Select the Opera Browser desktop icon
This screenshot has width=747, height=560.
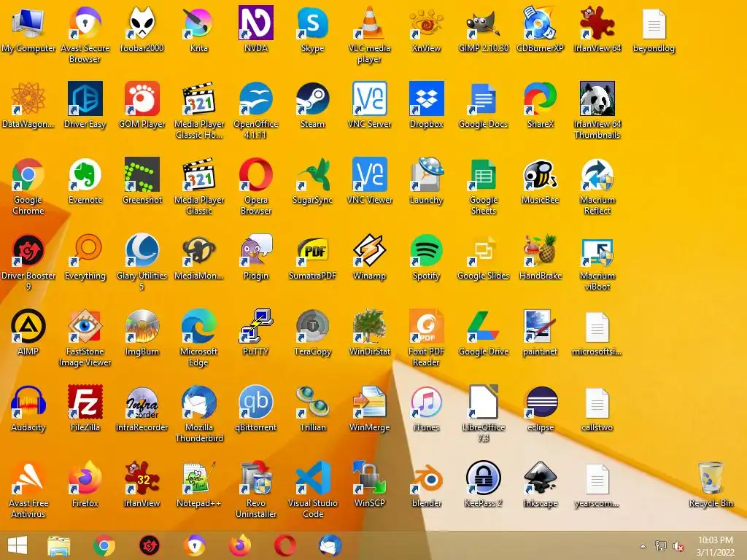tap(256, 174)
